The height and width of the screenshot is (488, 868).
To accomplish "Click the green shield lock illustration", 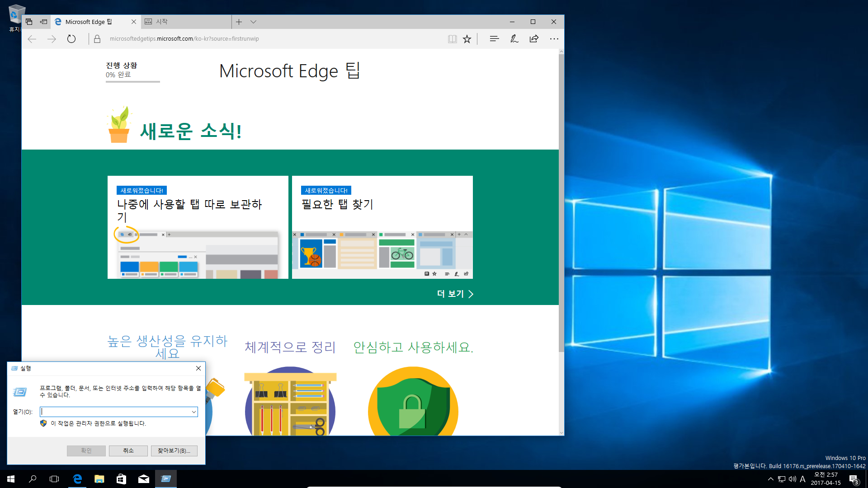I will click(x=413, y=402).
